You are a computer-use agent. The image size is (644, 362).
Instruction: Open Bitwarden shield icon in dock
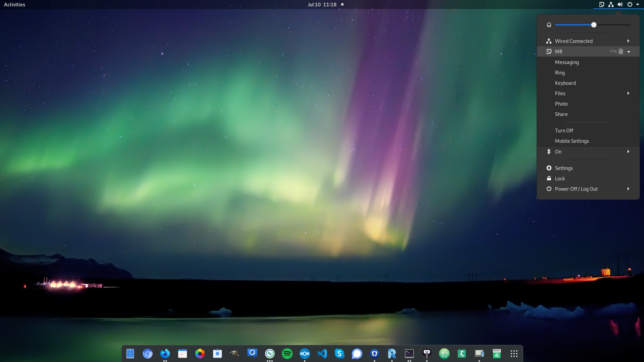pos(375,354)
